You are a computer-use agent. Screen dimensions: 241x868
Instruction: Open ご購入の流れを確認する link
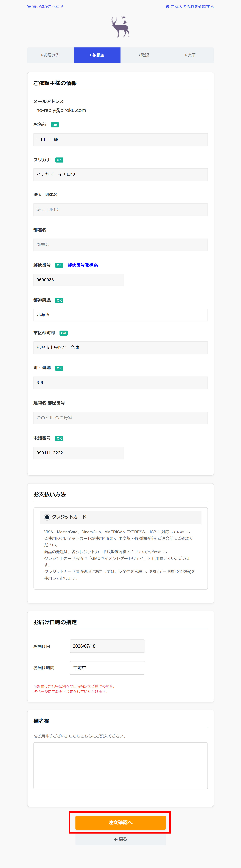[190, 7]
